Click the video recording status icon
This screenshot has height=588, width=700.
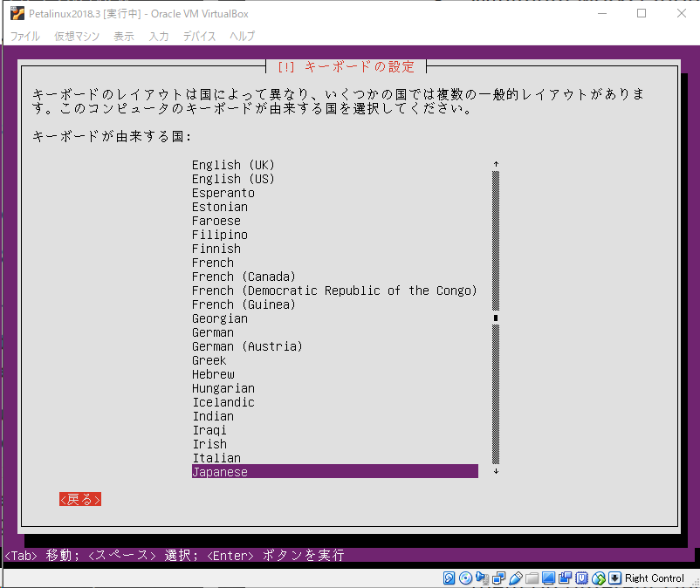point(566,578)
